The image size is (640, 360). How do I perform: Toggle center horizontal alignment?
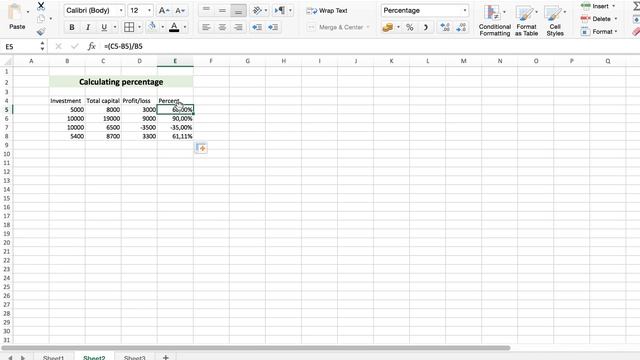click(x=222, y=27)
